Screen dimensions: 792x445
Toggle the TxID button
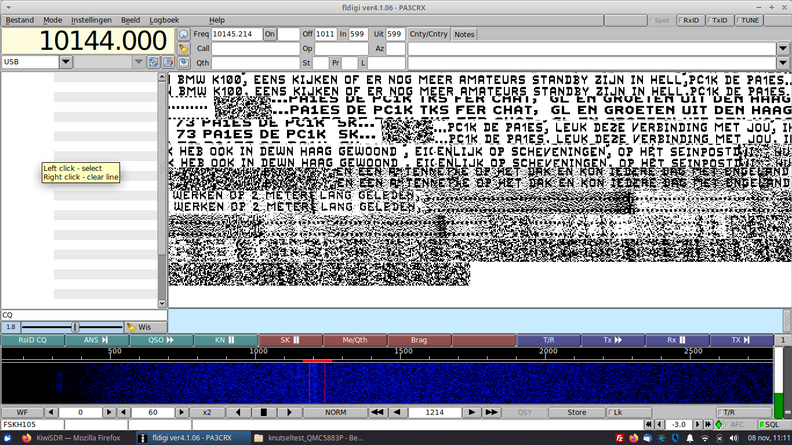point(717,19)
